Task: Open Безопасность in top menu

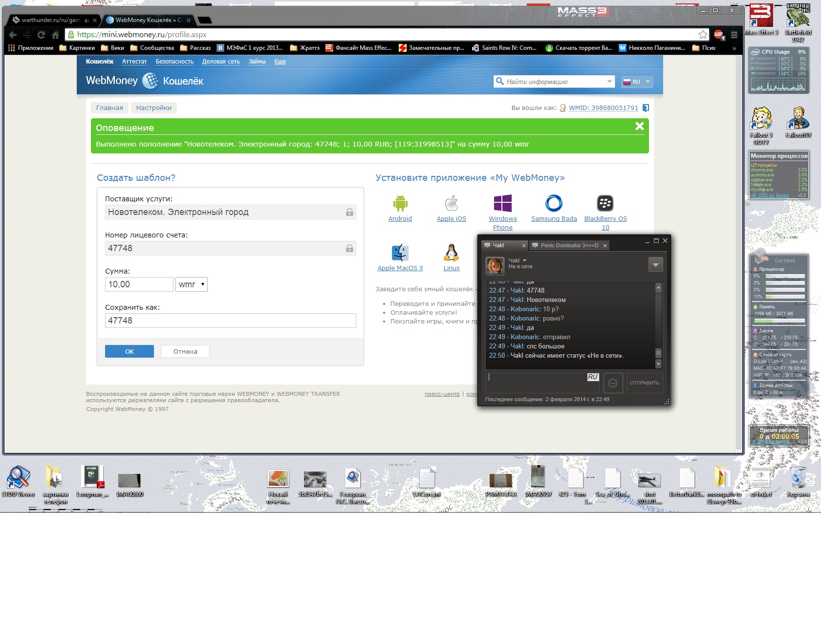Action: [x=174, y=62]
